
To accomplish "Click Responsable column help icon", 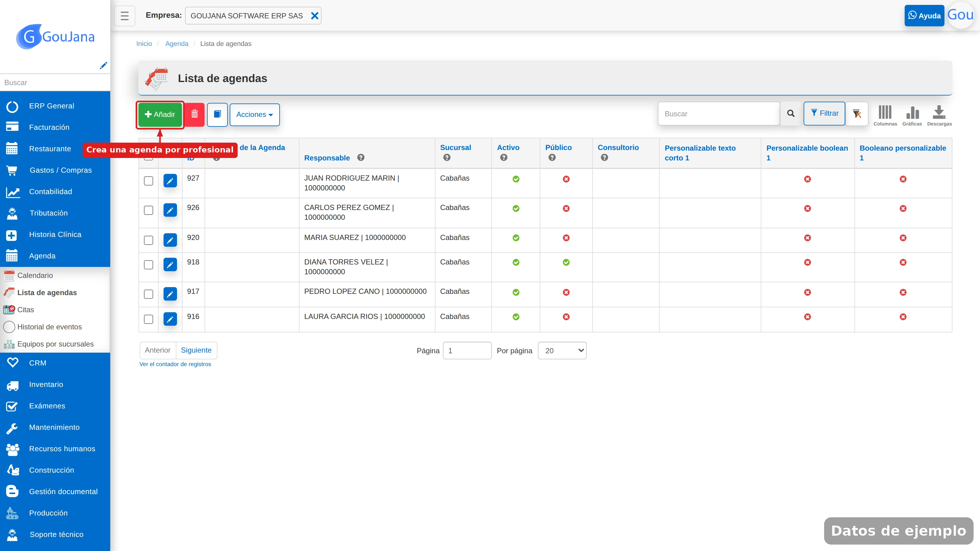I will (x=361, y=157).
